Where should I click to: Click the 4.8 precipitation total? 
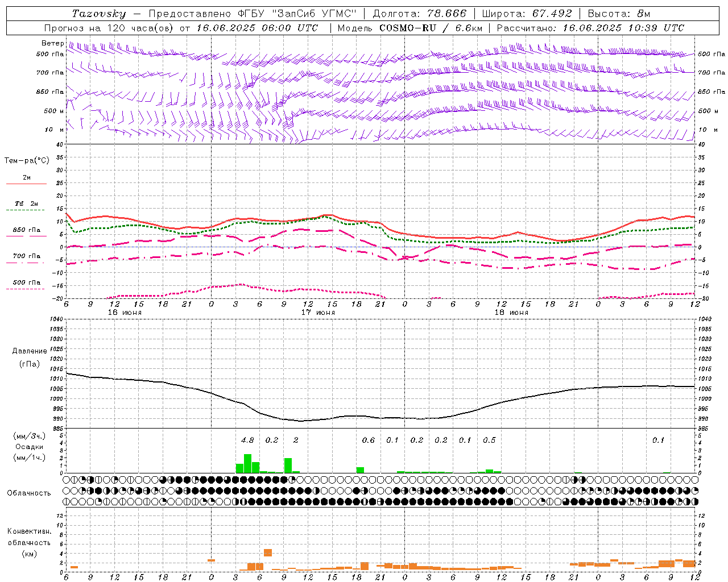pyautogui.click(x=247, y=440)
